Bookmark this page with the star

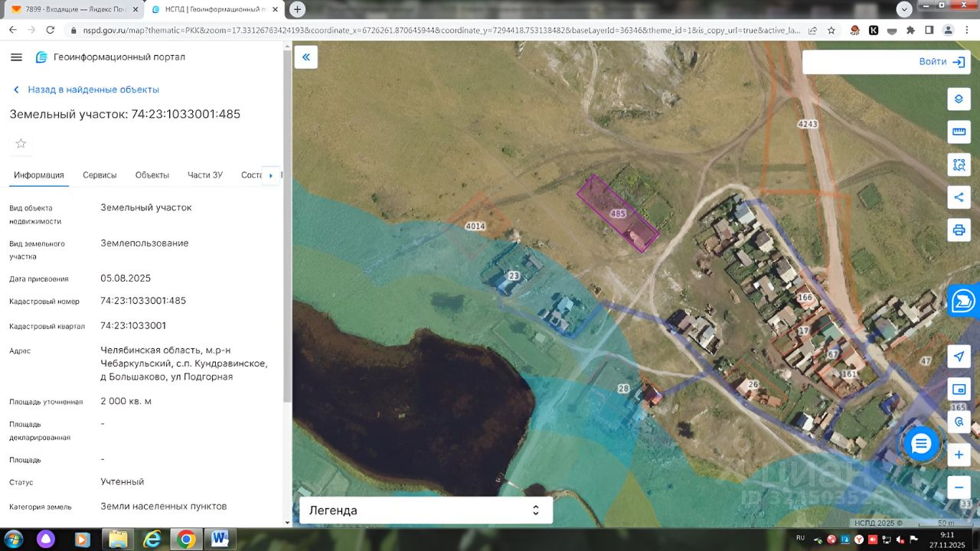831,30
